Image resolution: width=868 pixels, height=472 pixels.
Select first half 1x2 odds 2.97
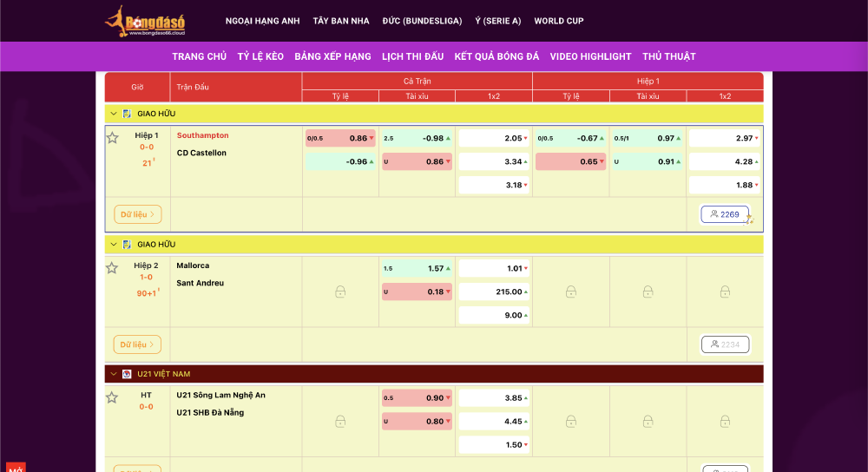coord(725,138)
